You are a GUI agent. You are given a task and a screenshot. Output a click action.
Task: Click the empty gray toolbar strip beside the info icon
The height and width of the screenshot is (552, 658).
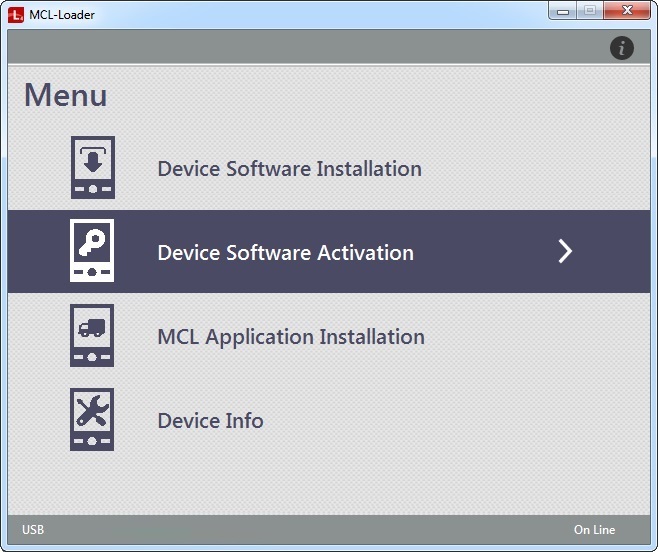point(300,47)
